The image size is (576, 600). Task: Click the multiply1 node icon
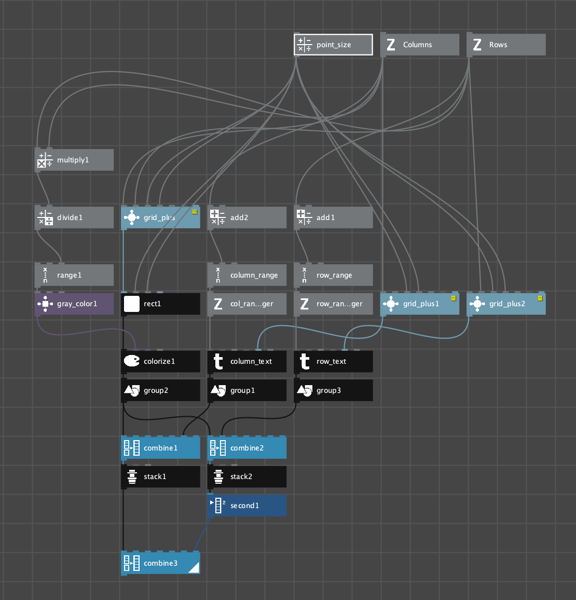(x=45, y=160)
